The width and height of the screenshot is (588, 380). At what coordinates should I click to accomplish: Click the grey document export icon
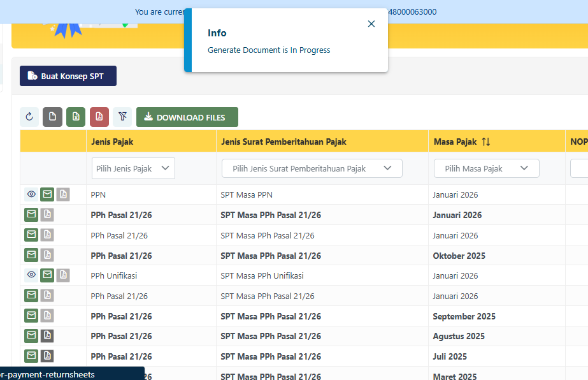pyautogui.click(x=52, y=117)
